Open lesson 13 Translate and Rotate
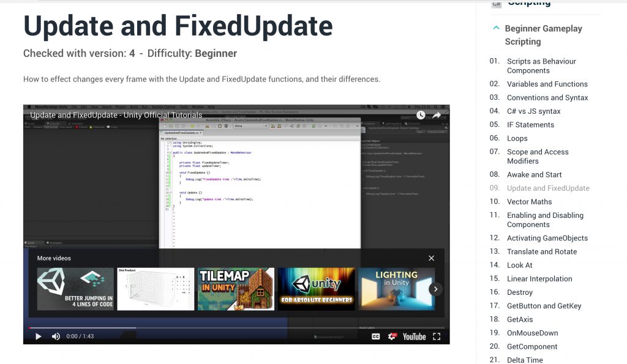Viewport: 627px width, 364px height. 541,251
